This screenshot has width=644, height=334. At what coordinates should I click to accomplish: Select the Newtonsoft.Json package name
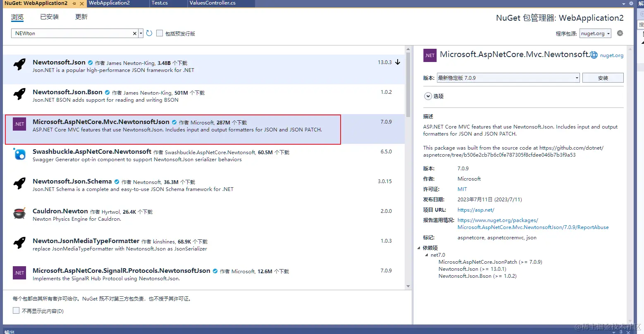(59, 62)
